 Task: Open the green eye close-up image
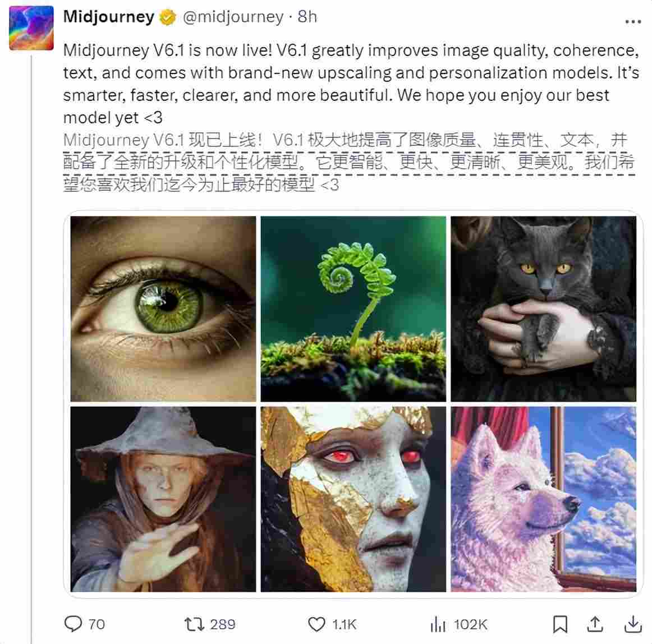162,307
